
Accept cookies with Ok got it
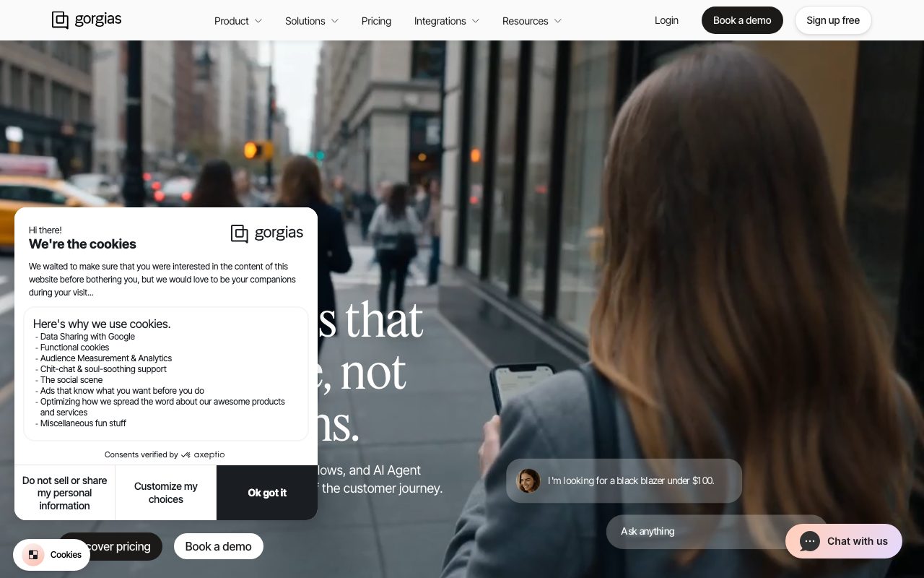[267, 493]
